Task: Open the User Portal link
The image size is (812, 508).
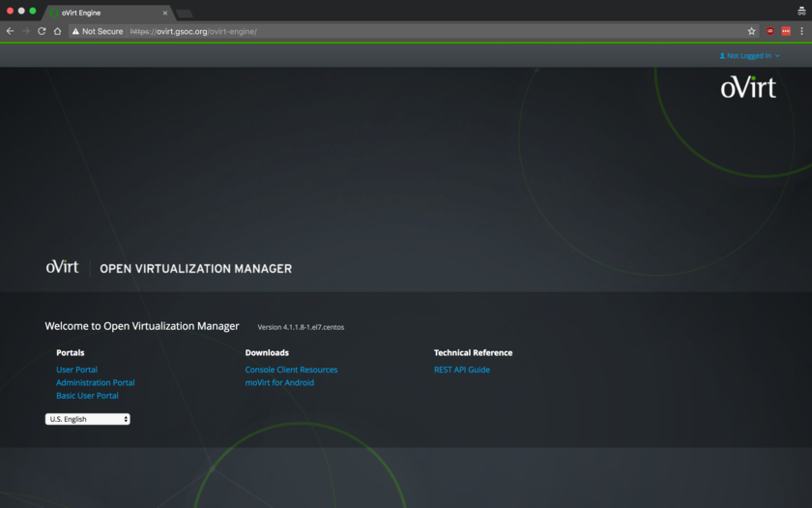Action: (x=76, y=370)
